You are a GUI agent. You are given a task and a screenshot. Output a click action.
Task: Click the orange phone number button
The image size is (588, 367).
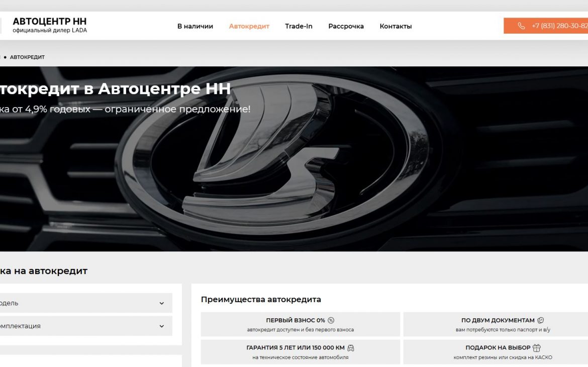(548, 26)
